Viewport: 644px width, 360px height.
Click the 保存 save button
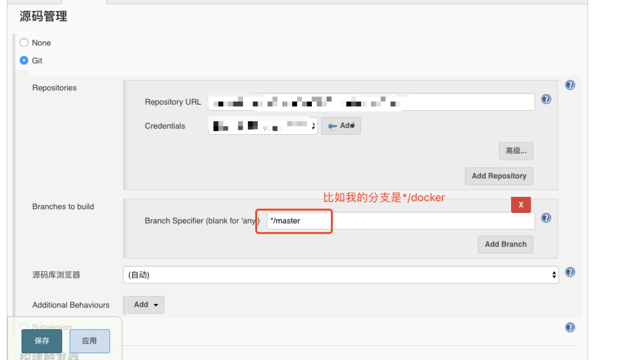tap(42, 341)
